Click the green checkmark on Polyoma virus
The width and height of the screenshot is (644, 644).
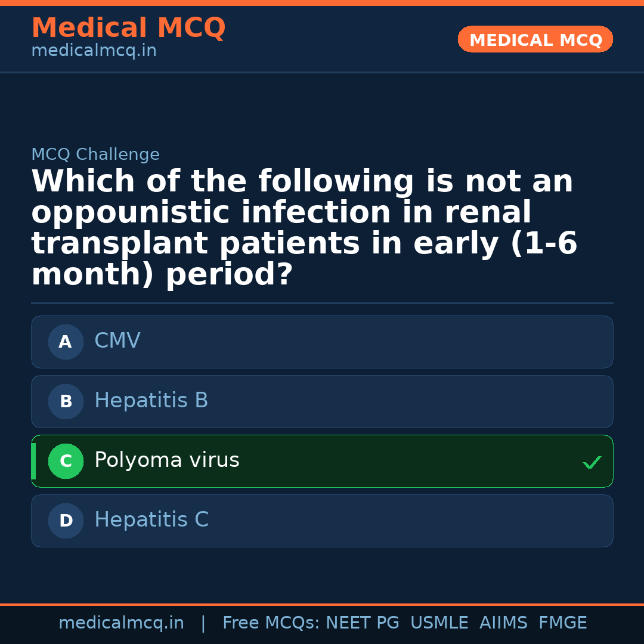[x=592, y=462]
